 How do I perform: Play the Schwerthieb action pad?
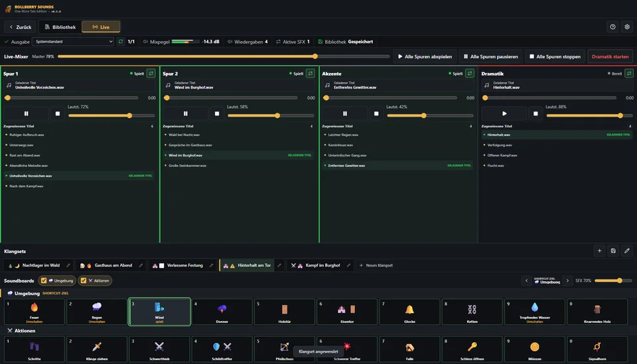[159, 349]
